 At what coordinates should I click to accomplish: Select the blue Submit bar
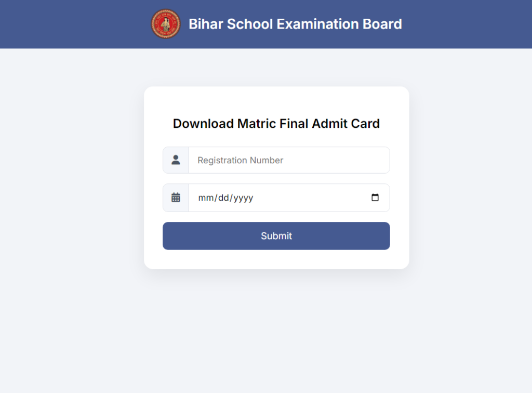tap(276, 235)
